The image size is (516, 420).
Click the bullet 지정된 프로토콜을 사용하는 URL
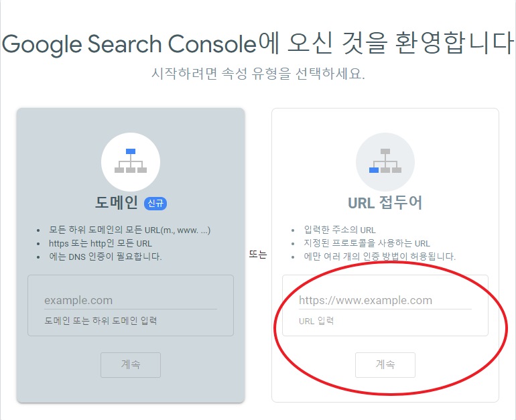[367, 243]
